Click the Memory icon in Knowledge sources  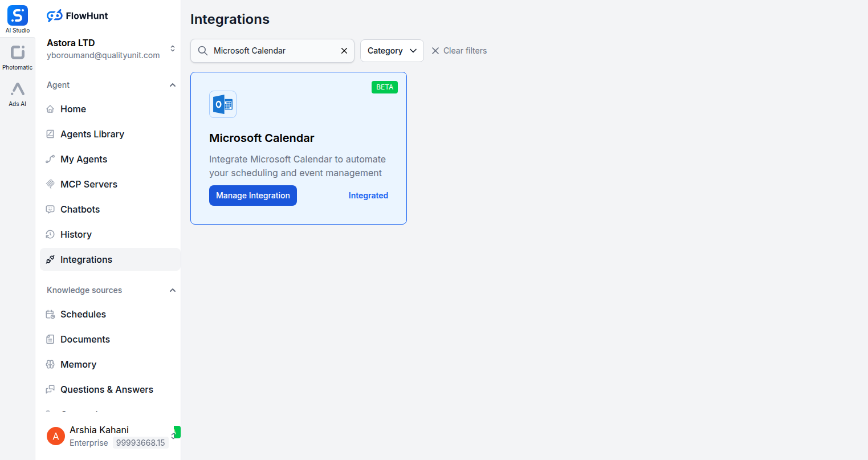pyautogui.click(x=51, y=364)
